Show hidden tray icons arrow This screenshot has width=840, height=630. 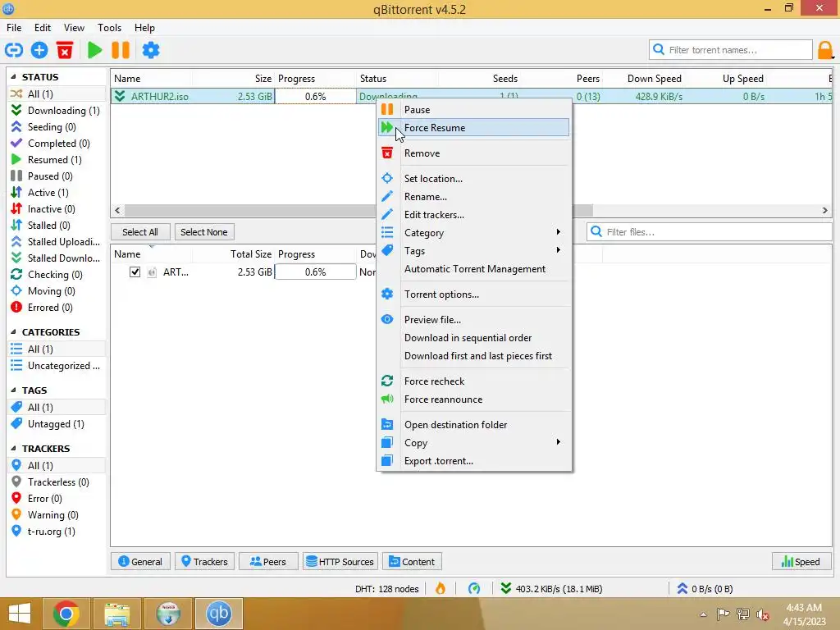click(x=703, y=614)
